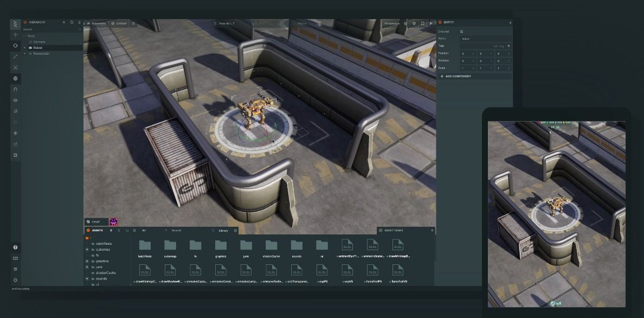Image resolution: width=644 pixels, height=318 pixels.
Task: Launch the scene using the play icon
Action: (x=432, y=23)
